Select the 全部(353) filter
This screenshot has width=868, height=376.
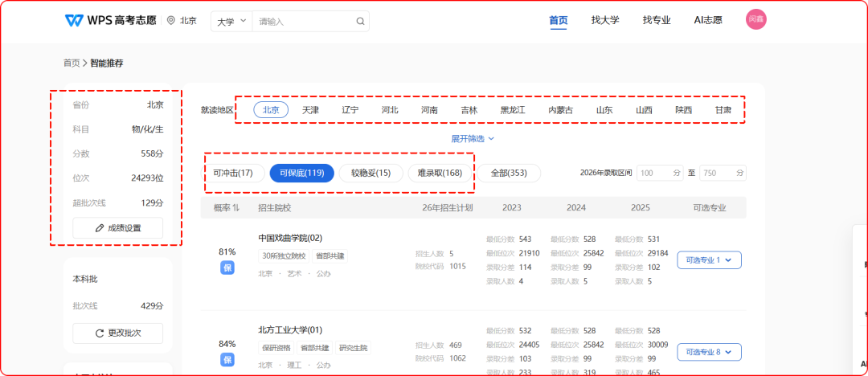tap(510, 174)
